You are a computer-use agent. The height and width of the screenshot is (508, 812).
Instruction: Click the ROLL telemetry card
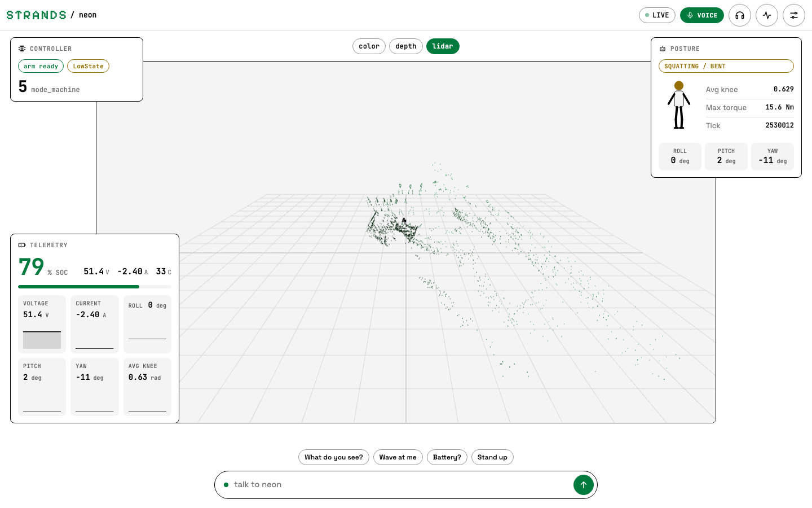[x=147, y=324]
